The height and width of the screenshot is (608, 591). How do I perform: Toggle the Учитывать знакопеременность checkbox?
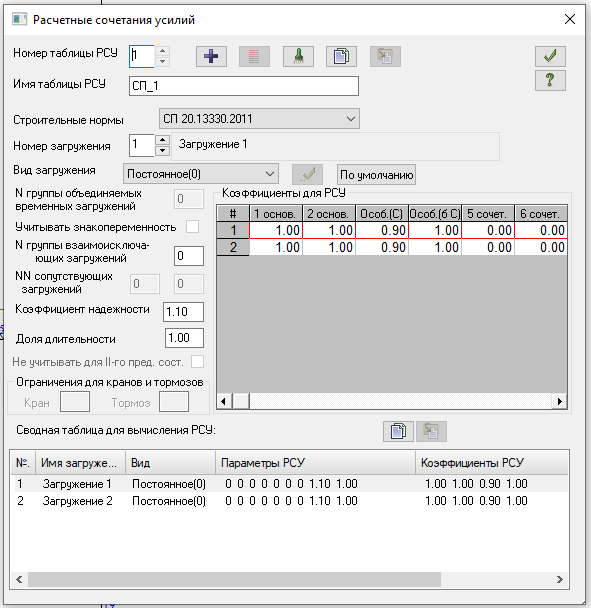(192, 226)
